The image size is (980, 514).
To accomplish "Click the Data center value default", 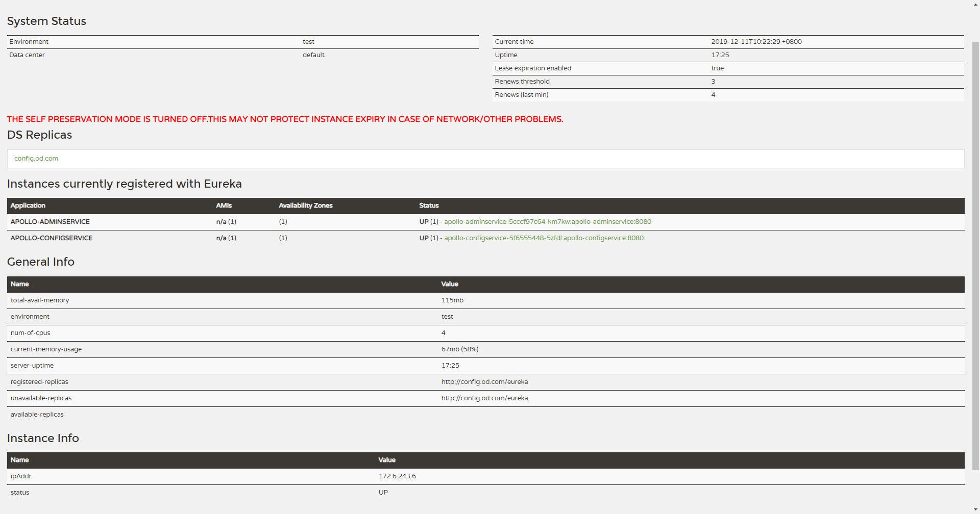I will tap(313, 55).
